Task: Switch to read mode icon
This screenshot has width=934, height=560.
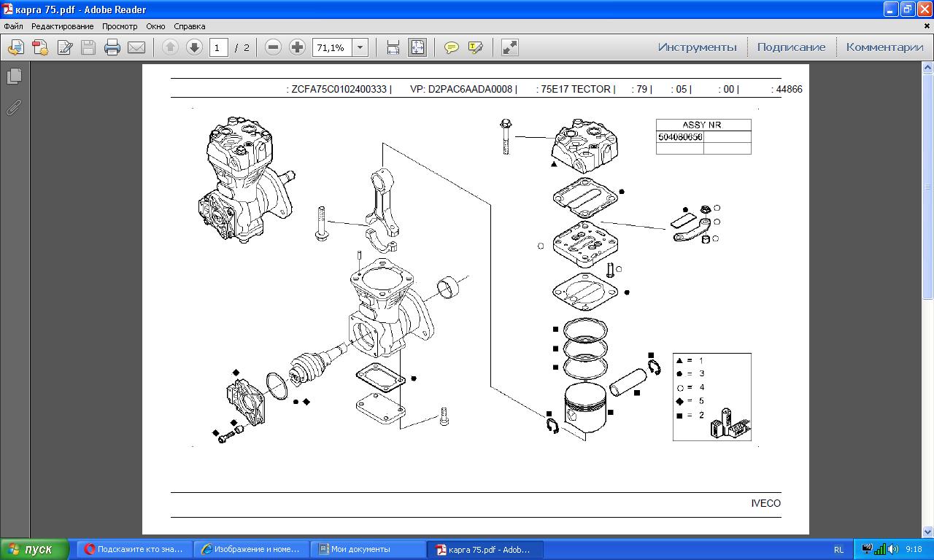Action: 510,47
